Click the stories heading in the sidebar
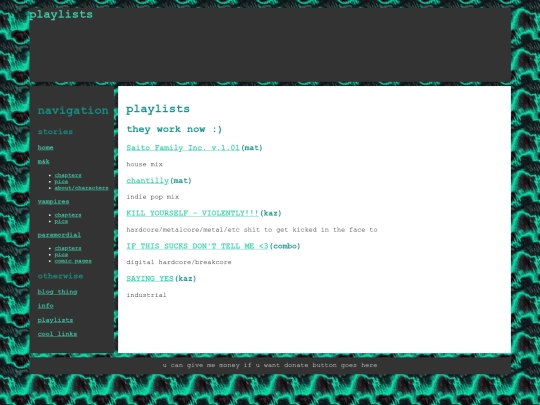 pos(55,132)
